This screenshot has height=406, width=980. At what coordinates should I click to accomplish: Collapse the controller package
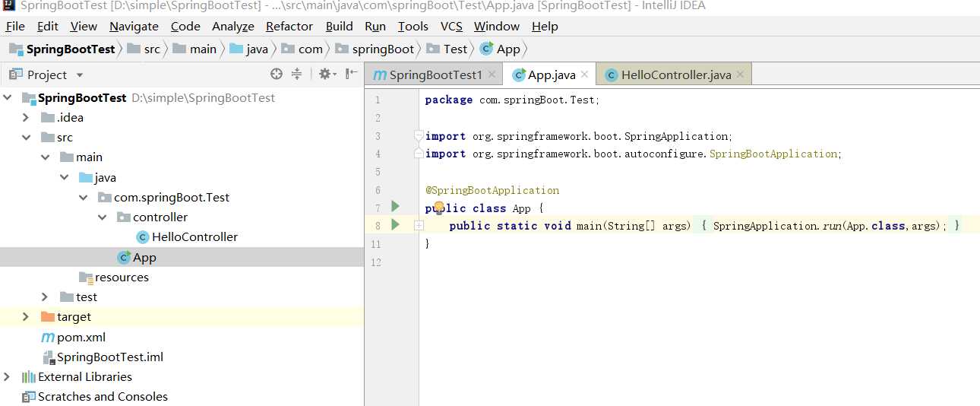pyautogui.click(x=103, y=217)
